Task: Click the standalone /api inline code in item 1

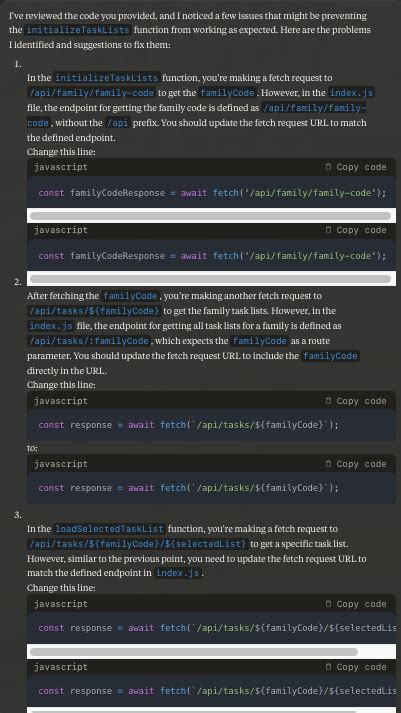Action: (x=117, y=123)
